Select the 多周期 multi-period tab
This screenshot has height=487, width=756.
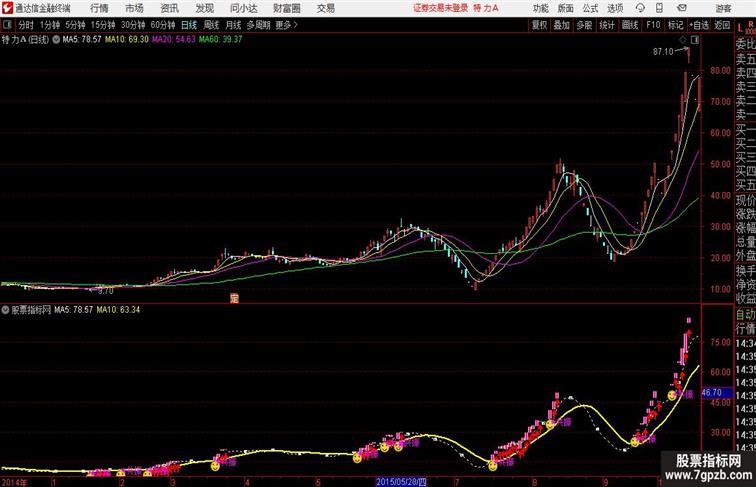(258, 25)
